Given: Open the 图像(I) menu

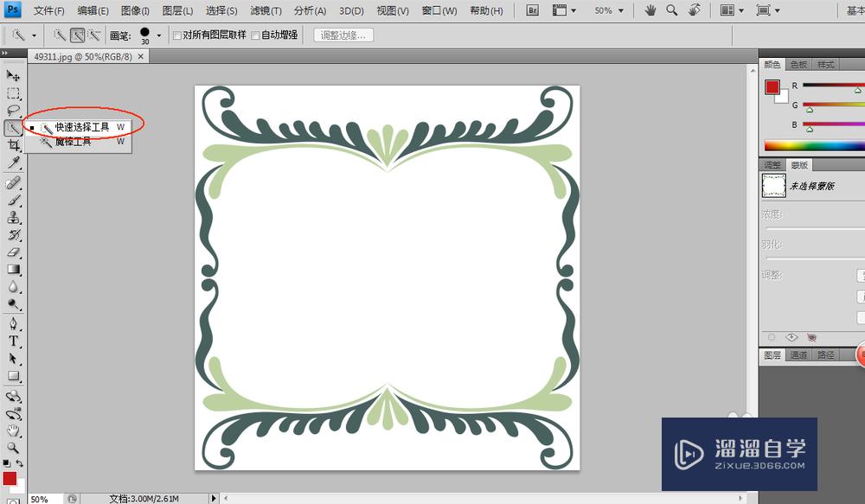Looking at the screenshot, I should click(135, 10).
